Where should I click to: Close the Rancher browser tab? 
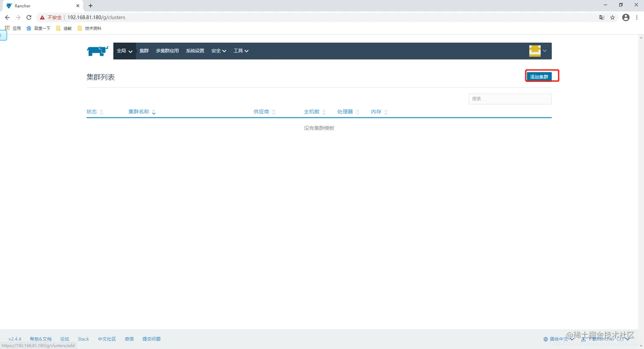(x=78, y=6)
